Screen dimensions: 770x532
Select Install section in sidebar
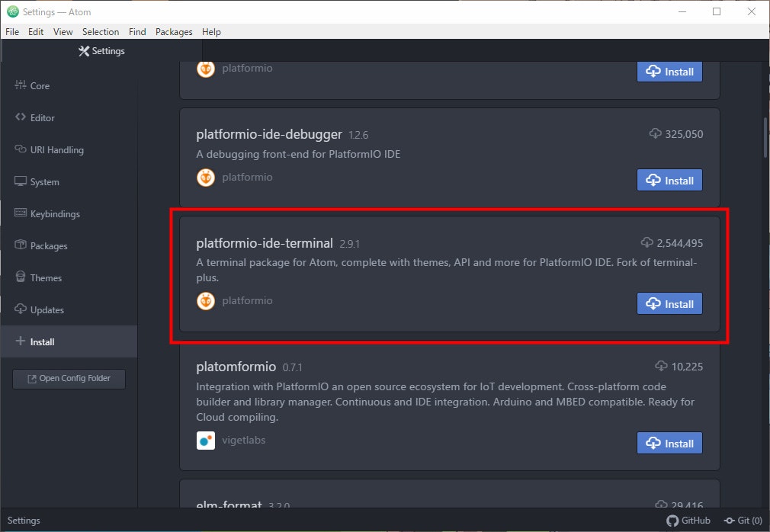point(69,341)
